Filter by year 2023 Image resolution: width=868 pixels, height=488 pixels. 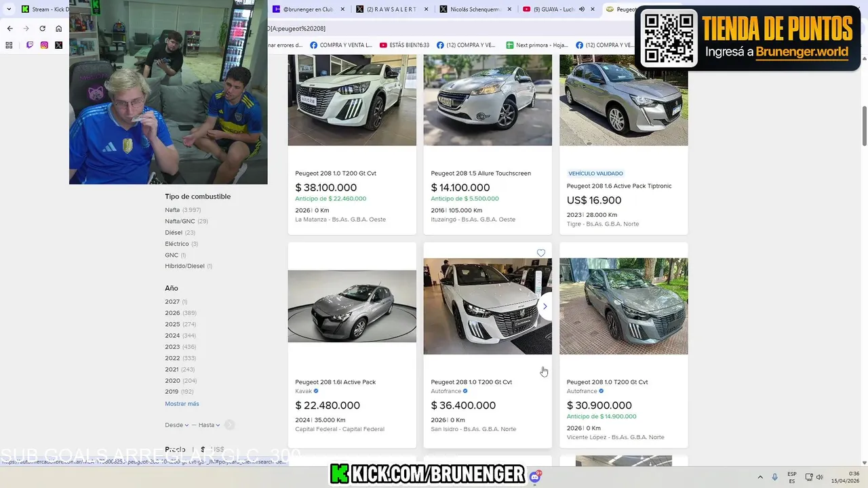[180, 347]
